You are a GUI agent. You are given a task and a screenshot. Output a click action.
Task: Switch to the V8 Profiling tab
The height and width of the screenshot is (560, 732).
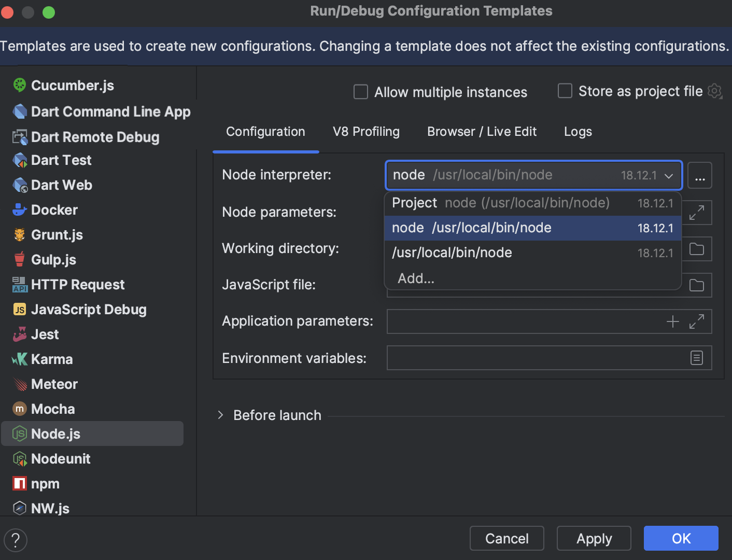click(366, 132)
